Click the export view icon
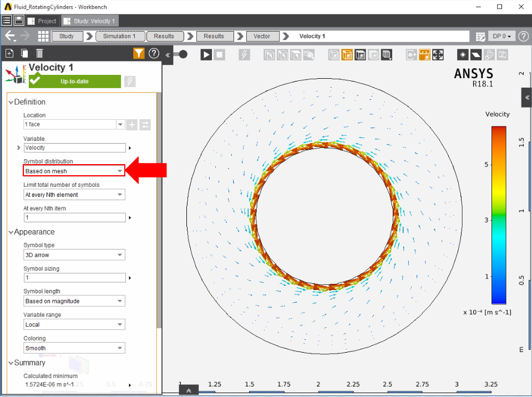Screen dimensions: 532x397 [412, 54]
